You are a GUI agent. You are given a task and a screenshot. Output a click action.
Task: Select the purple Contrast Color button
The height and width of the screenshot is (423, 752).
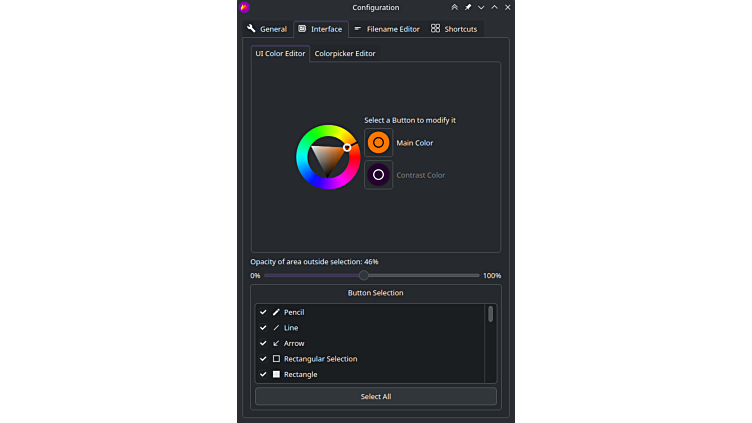pyautogui.click(x=378, y=175)
